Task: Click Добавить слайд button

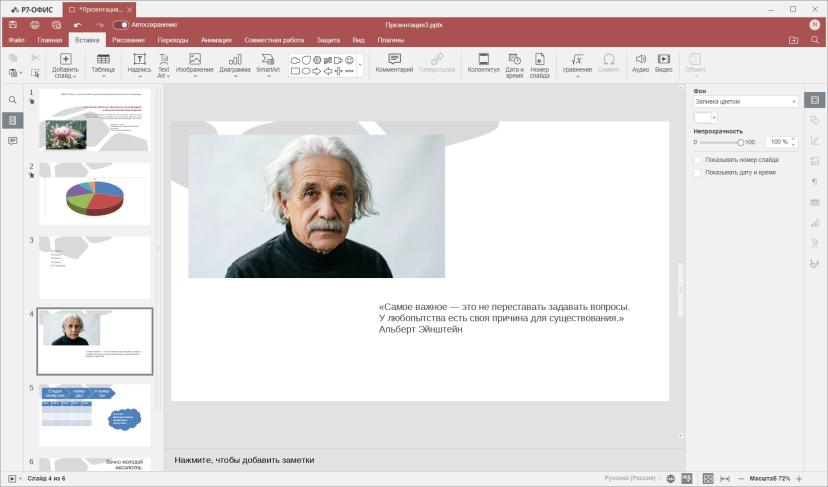Action: click(x=65, y=65)
